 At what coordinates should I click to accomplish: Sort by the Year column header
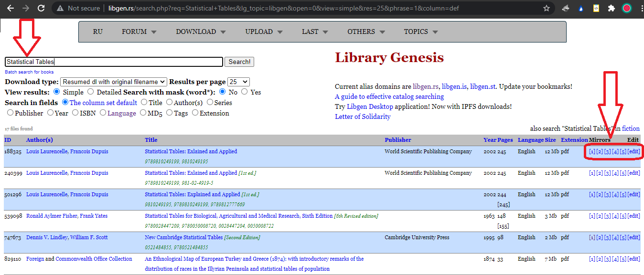tap(490, 140)
